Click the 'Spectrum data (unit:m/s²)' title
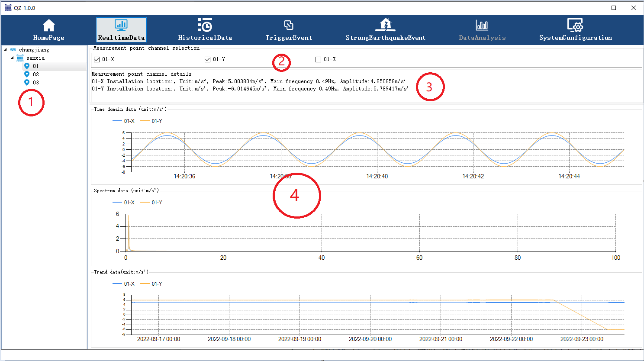This screenshot has height=361, width=644. pos(126,190)
